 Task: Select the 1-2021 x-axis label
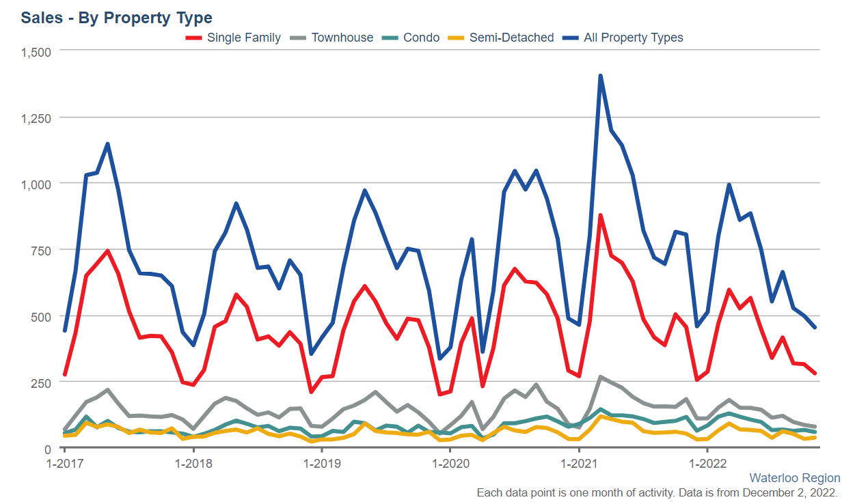(x=579, y=464)
